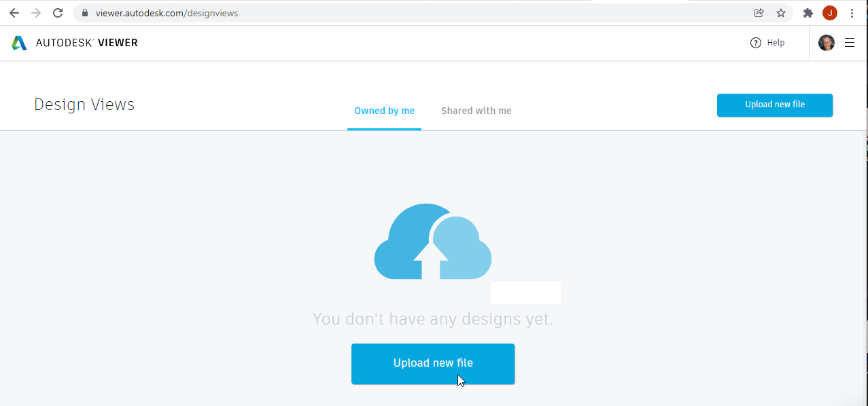Reload the page with the refresh icon
868x406 pixels.
(x=57, y=12)
